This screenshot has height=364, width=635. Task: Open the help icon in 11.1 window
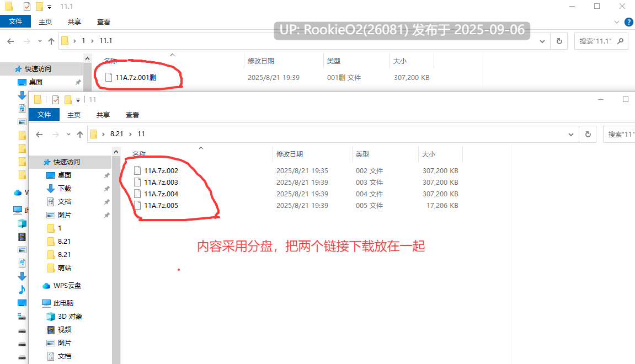click(x=629, y=22)
